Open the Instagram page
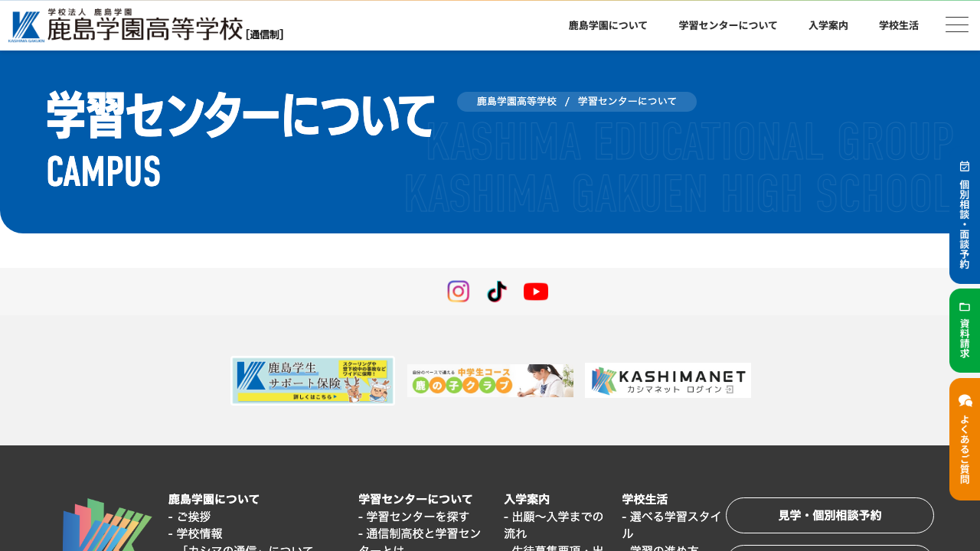 [458, 292]
